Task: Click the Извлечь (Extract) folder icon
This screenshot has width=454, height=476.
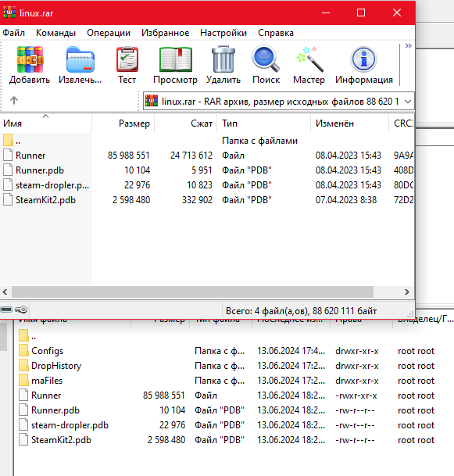Action: 80,59
